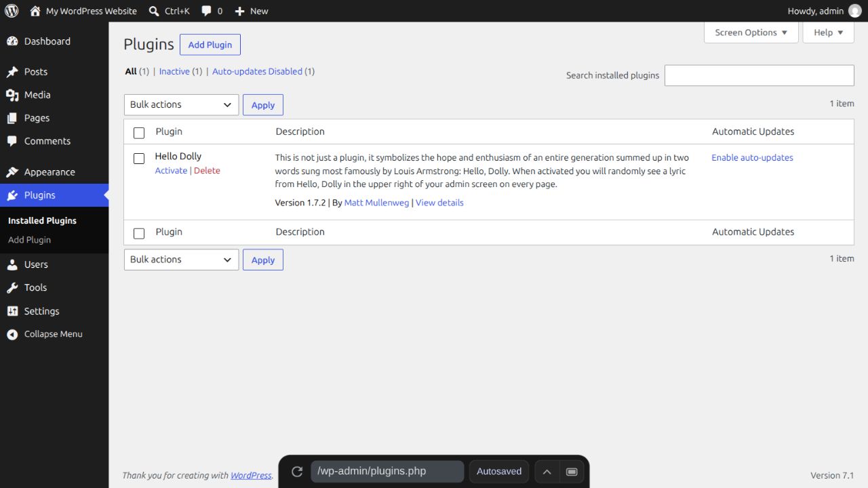868x488 pixels.
Task: Click the Autosaved button in bottom toolbar
Action: [x=499, y=472]
